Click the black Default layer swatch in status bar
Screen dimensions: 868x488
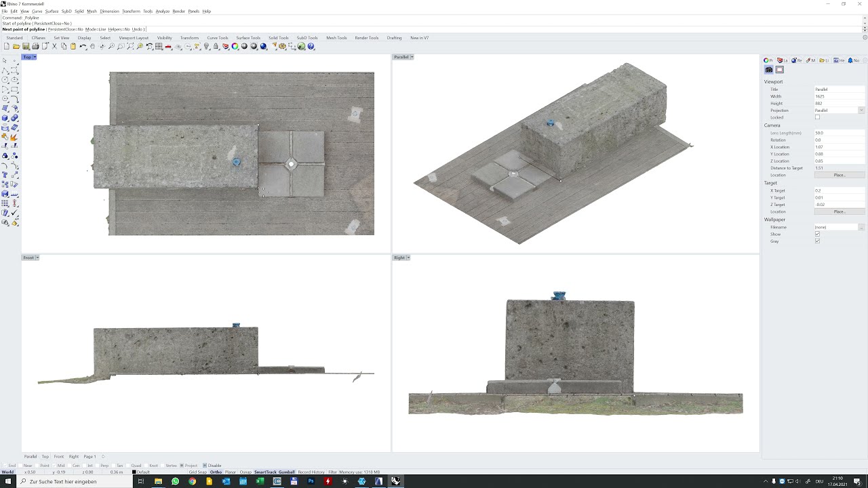click(134, 472)
